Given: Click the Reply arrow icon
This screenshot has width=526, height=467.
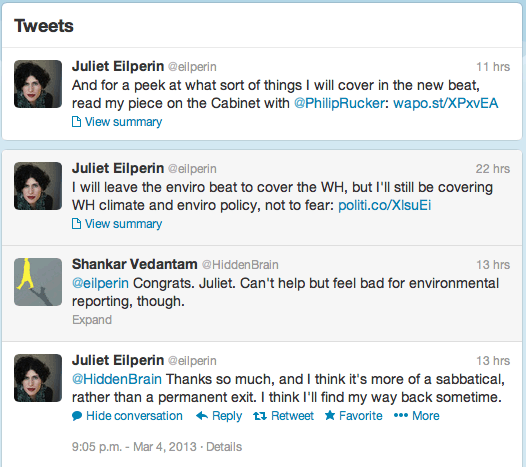Looking at the screenshot, I should tap(202, 416).
